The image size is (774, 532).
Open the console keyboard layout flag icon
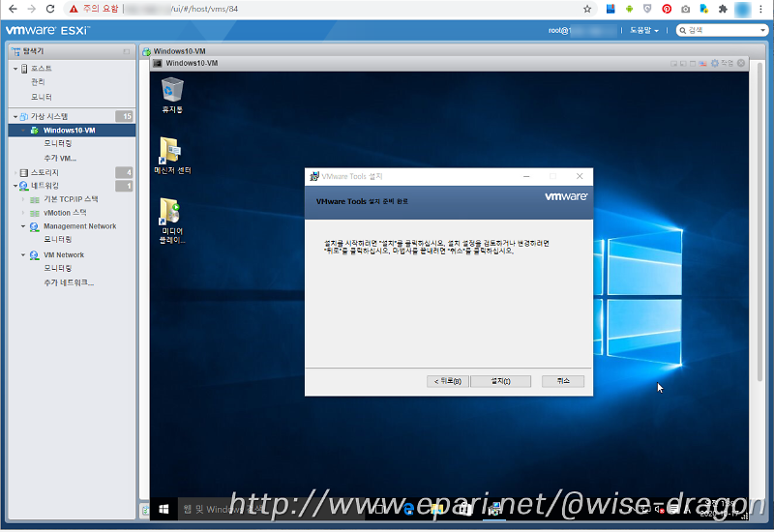point(702,64)
